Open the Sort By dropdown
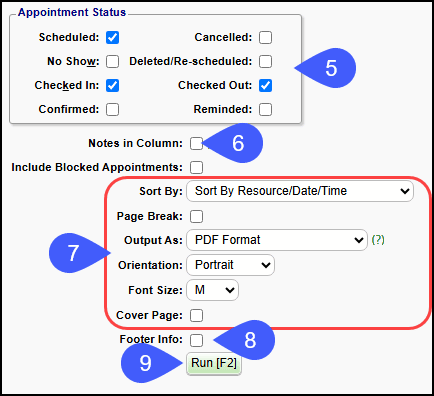The image size is (434, 396). 300,191
